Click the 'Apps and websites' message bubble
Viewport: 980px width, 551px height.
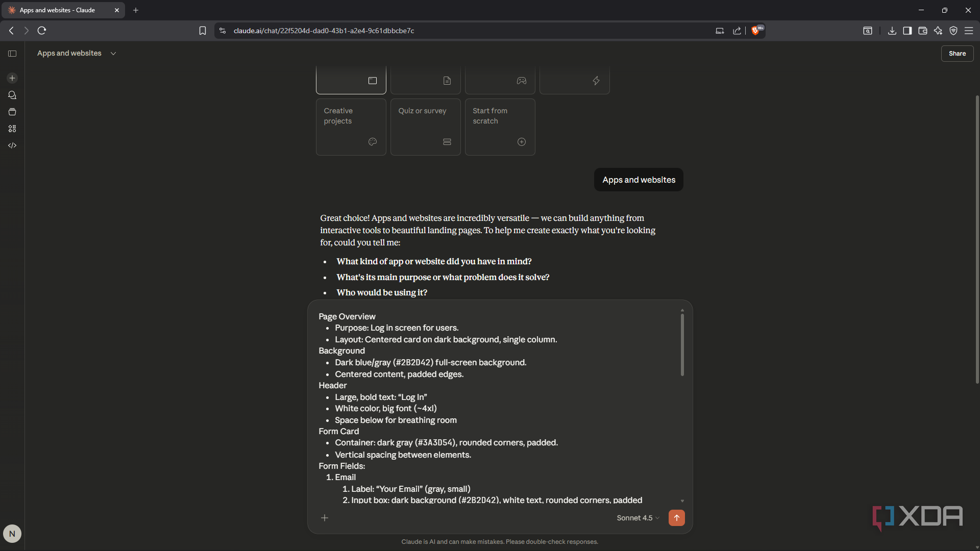pyautogui.click(x=639, y=180)
